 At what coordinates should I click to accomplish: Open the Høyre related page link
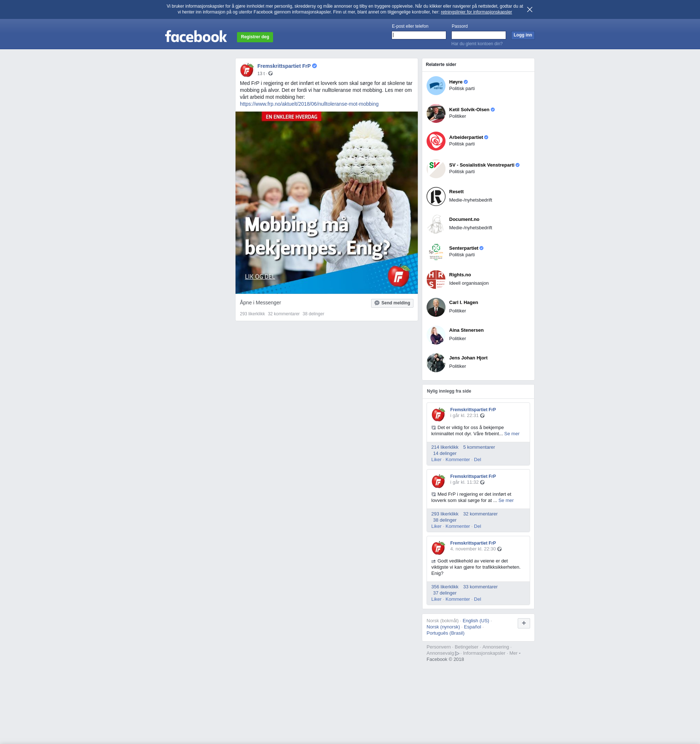pyautogui.click(x=456, y=82)
